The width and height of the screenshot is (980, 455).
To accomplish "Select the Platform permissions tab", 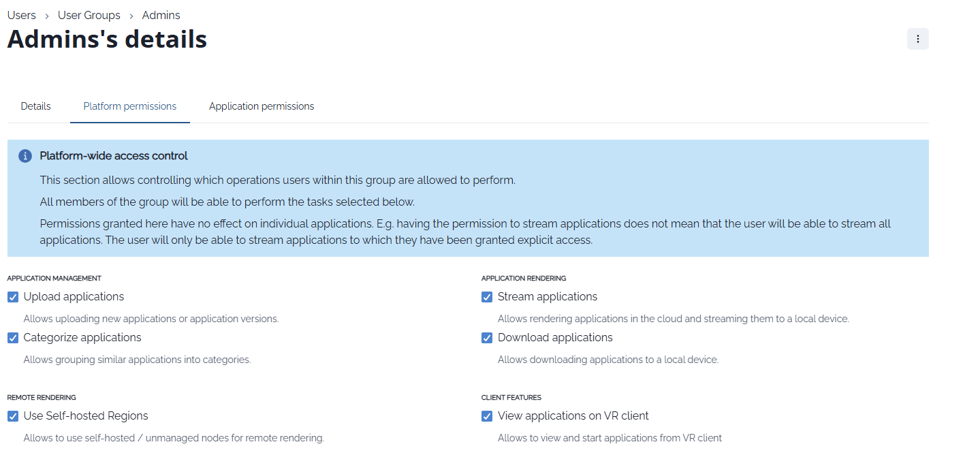I will [130, 106].
